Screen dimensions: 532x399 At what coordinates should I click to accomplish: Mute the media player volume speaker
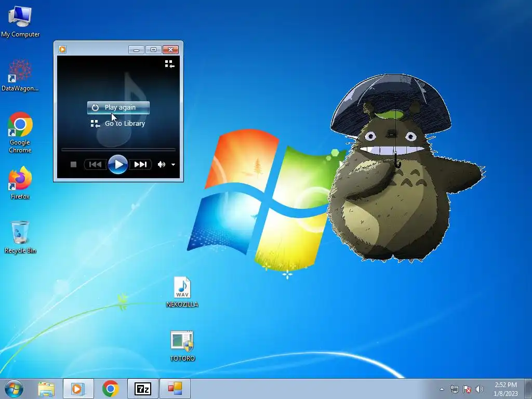pos(162,165)
